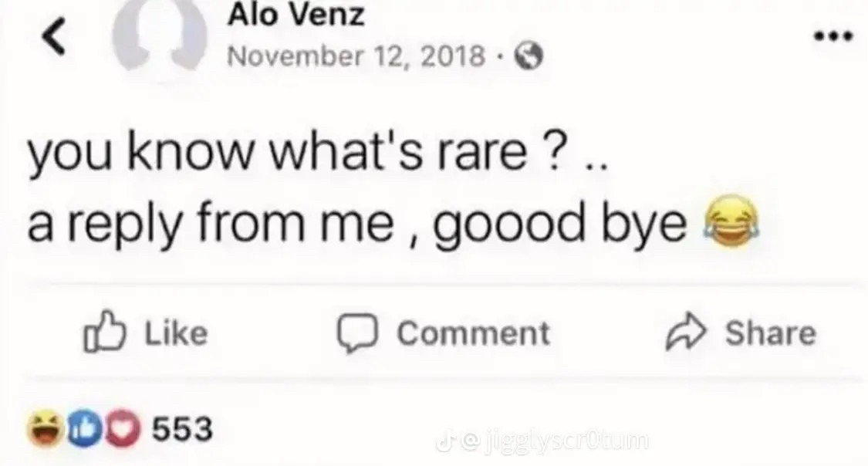Click the blue Like reaction icon
This screenshot has height=466, width=868.
point(83,429)
